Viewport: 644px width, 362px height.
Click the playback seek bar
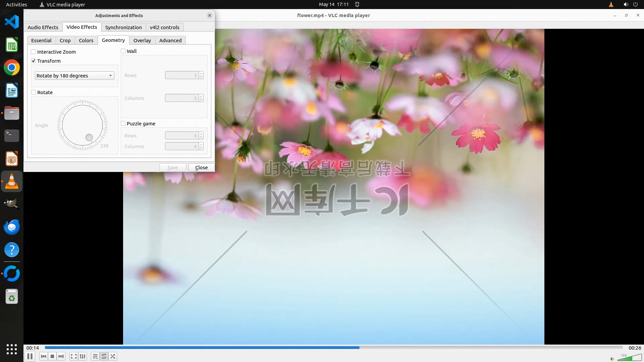click(x=333, y=348)
